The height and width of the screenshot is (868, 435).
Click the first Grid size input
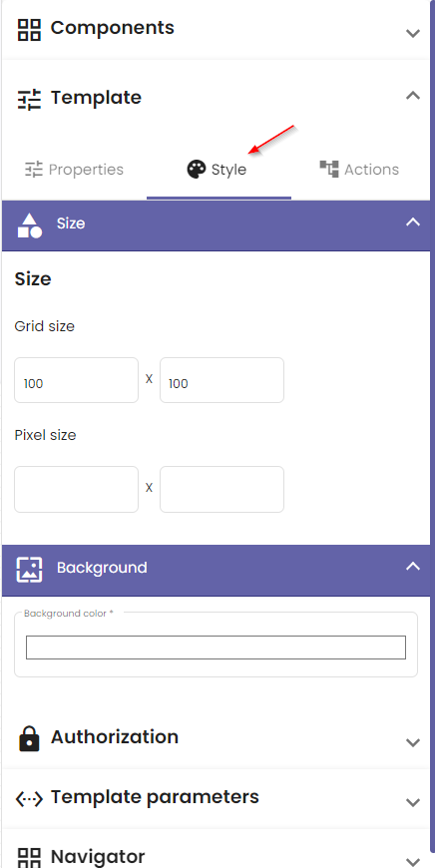77,380
